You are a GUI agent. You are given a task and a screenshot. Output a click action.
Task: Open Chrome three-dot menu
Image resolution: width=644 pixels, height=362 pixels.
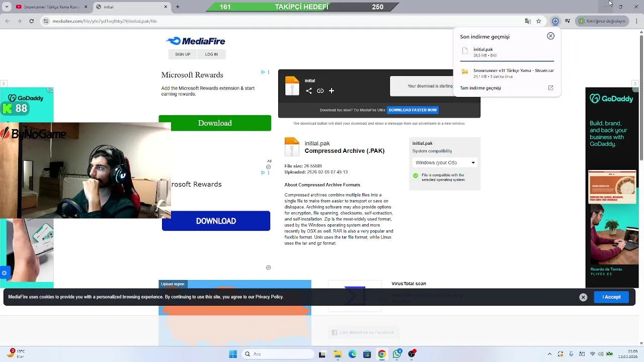pos(636,21)
